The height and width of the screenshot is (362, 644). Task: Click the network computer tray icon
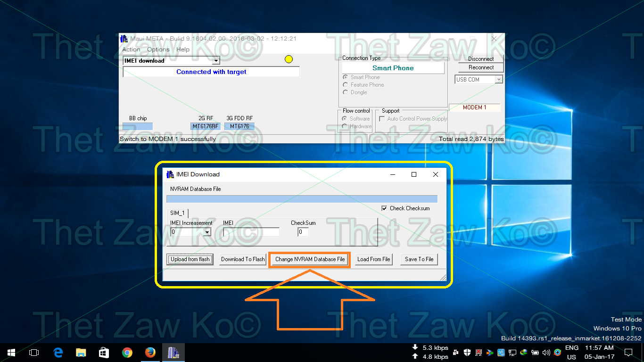(x=512, y=353)
